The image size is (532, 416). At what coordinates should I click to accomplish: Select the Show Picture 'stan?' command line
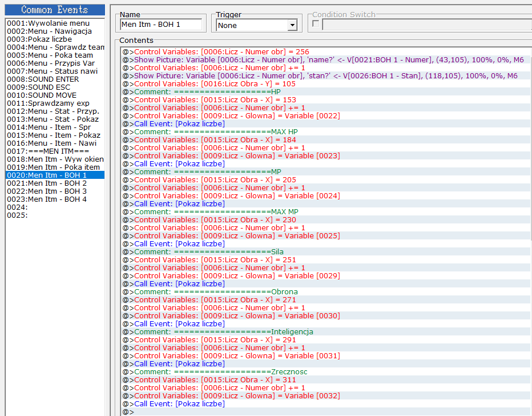click(x=325, y=76)
